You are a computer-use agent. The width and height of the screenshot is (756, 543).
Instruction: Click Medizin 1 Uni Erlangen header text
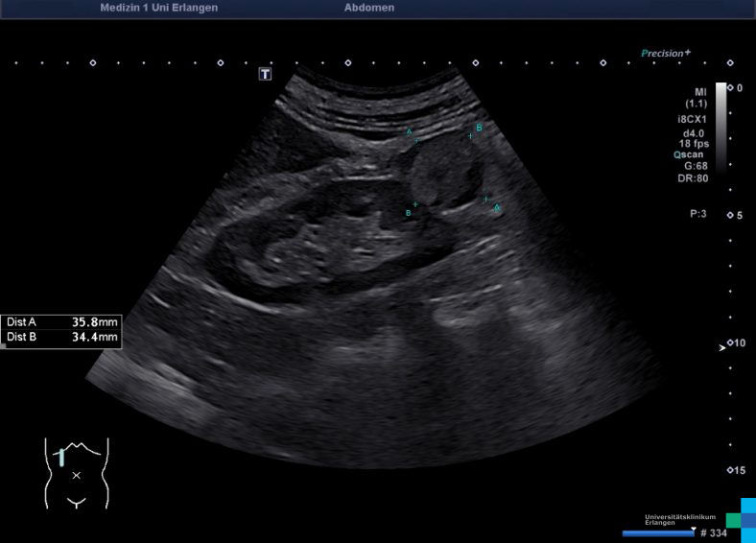(x=158, y=8)
